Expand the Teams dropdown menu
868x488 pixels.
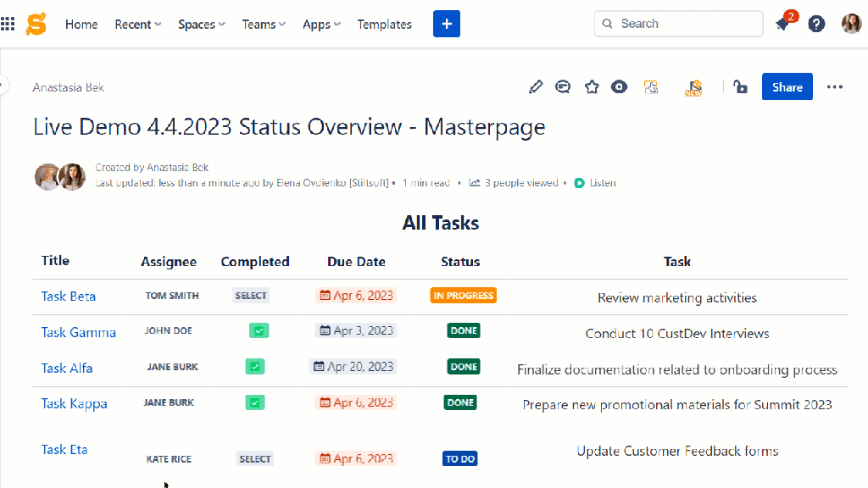click(264, 25)
